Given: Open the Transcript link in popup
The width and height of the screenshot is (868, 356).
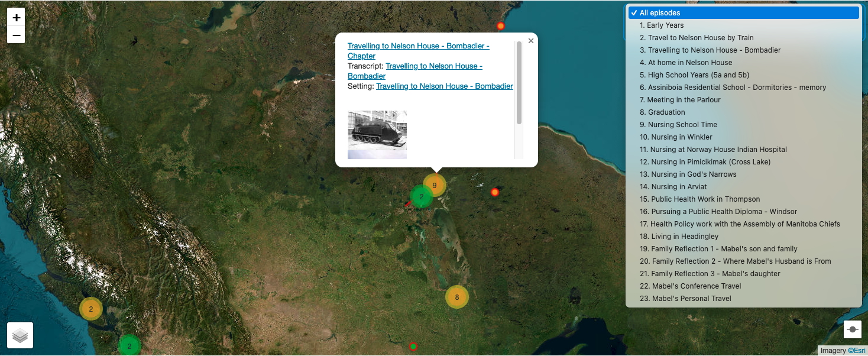Looking at the screenshot, I should (x=433, y=66).
